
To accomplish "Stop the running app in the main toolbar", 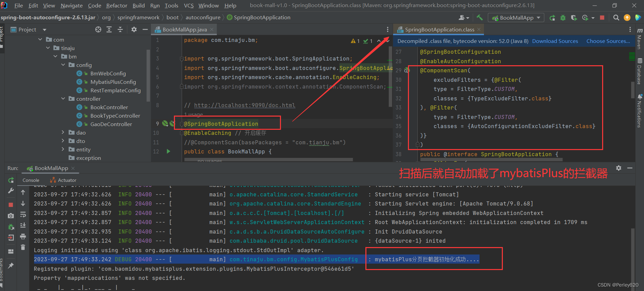I will tap(602, 18).
